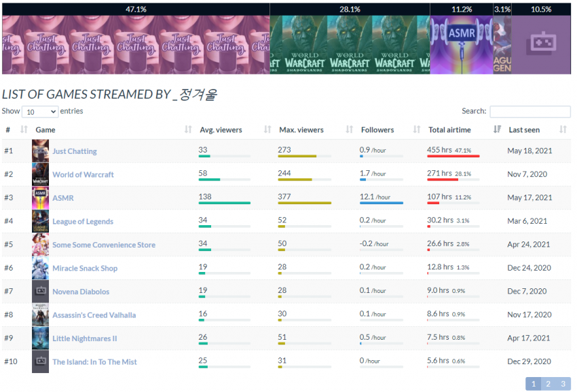The height and width of the screenshot is (392, 577).
Task: Select the '377' max viewers value
Action: coord(284,197)
